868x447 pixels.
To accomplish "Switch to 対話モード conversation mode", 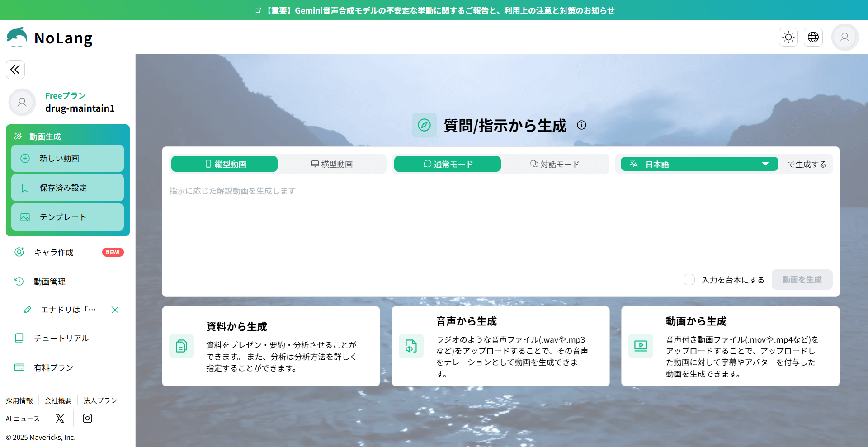I will [x=555, y=164].
